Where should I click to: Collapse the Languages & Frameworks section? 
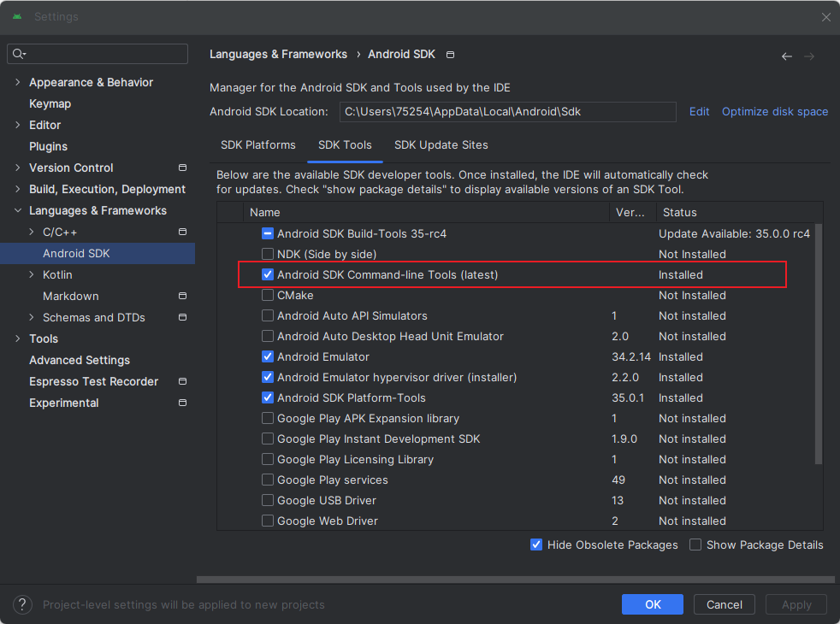pyautogui.click(x=18, y=210)
